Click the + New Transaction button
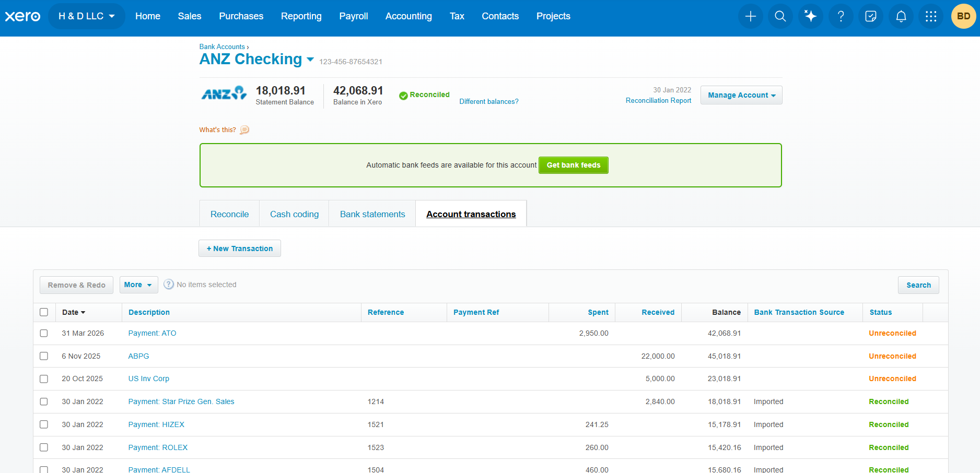980x473 pixels. click(240, 249)
